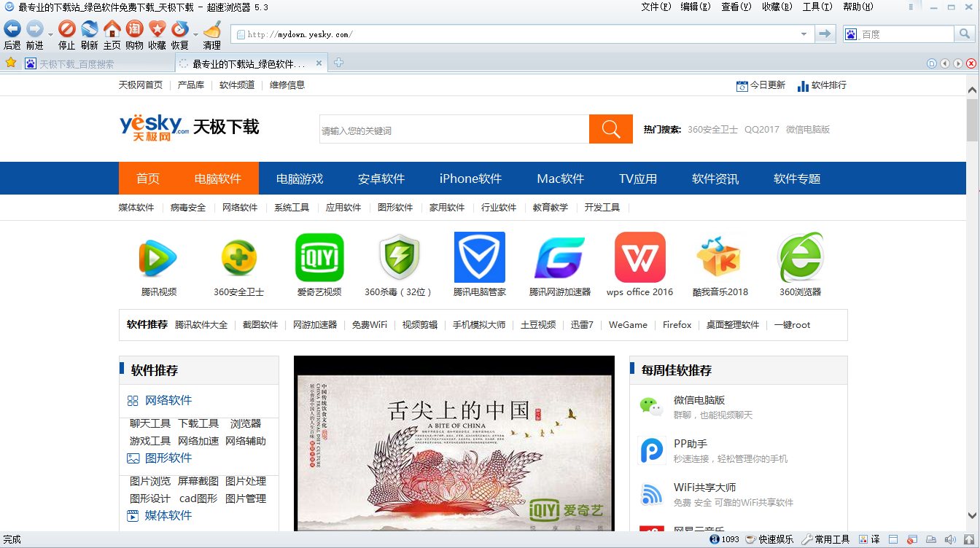This screenshot has width=980, height=548.
Task: Click the 截图软件 recommendation link
Action: [x=260, y=325]
